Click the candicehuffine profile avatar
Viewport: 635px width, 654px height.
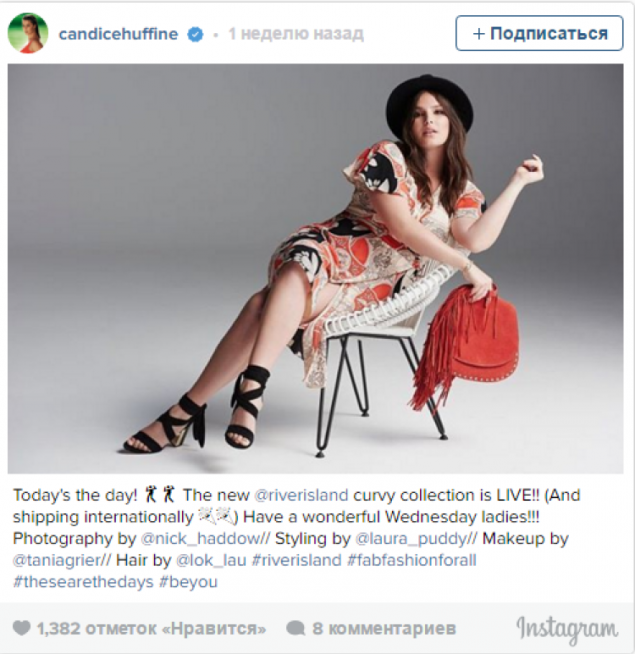28,33
